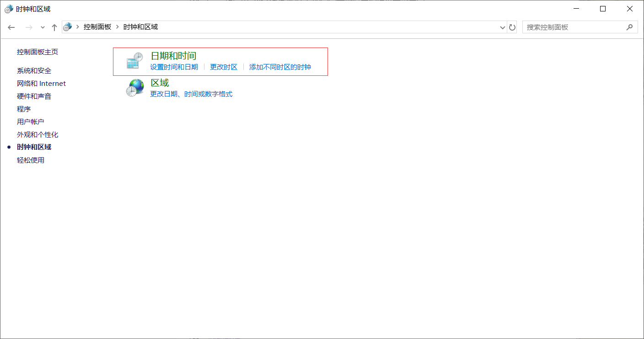Open 用户帐户 in the sidebar

[31, 122]
